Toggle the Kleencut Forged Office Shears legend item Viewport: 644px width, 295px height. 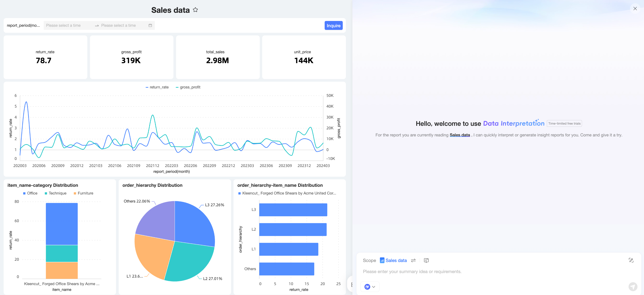point(287,193)
